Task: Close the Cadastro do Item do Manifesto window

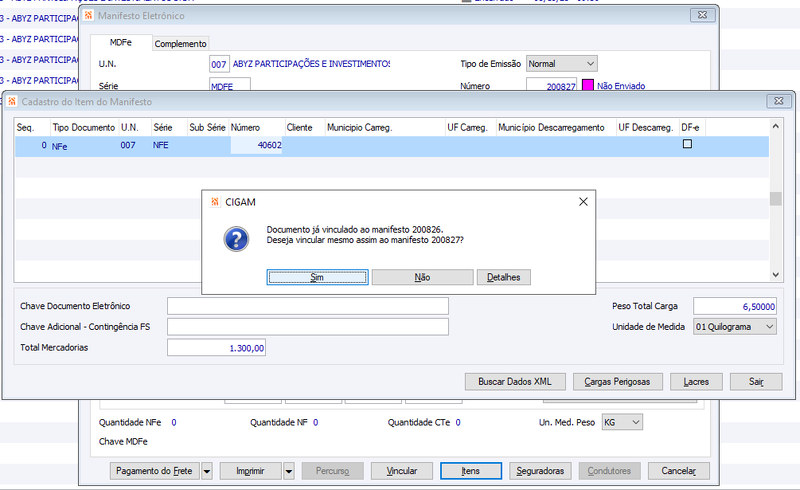Action: coord(779,101)
